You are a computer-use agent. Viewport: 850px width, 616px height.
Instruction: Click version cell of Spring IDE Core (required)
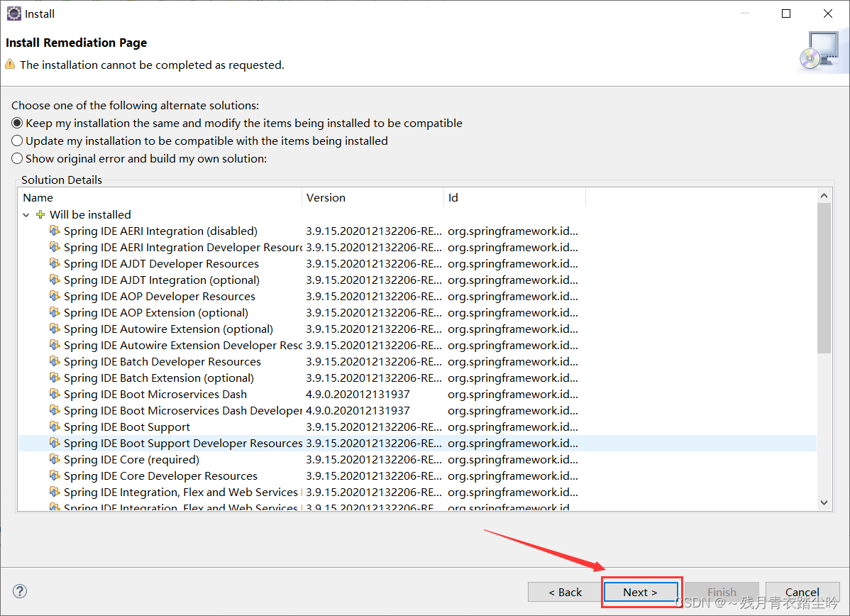373,459
